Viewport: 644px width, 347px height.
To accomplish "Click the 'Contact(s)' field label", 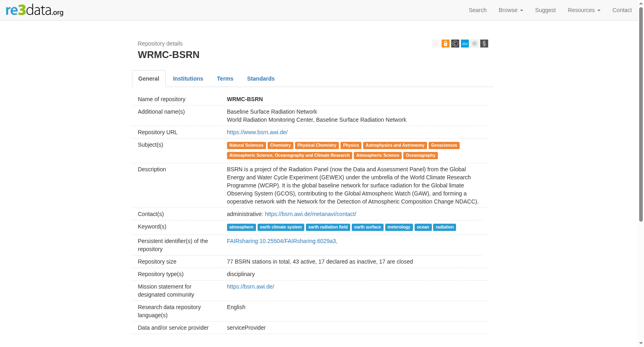I will [x=151, y=214].
